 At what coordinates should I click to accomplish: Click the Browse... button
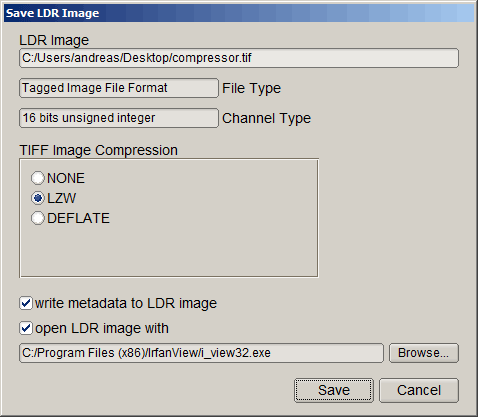point(424,353)
